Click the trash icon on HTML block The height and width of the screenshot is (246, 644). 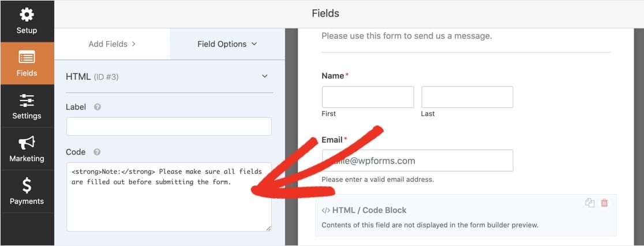pos(604,203)
